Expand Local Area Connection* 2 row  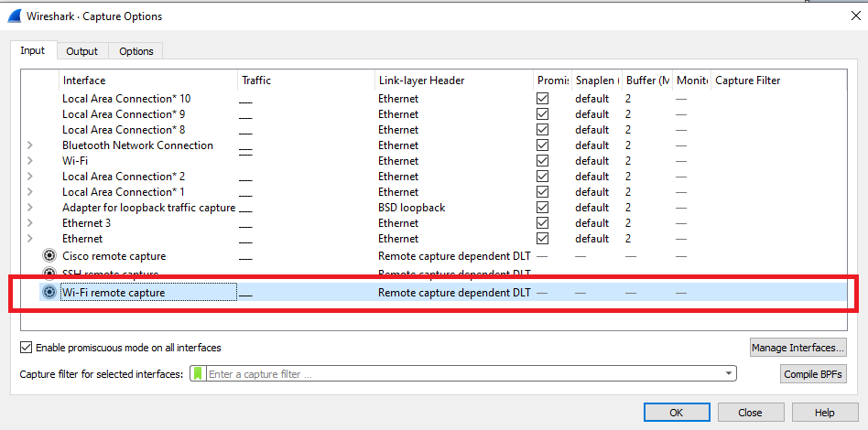click(x=30, y=176)
